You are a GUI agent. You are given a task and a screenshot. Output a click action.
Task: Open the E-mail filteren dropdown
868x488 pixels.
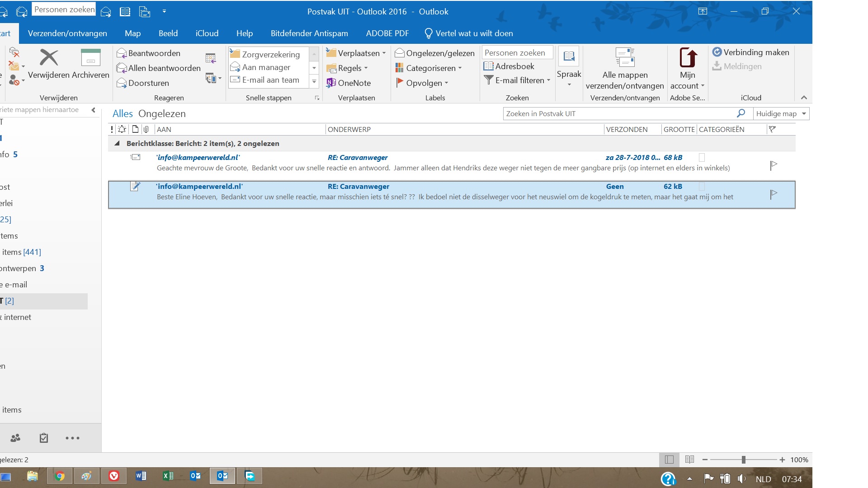point(517,80)
